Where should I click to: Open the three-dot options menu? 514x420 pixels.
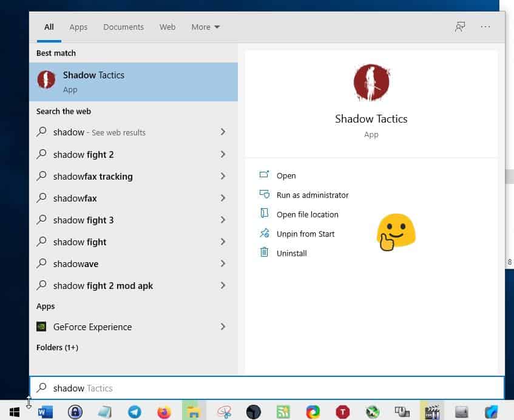(x=485, y=27)
